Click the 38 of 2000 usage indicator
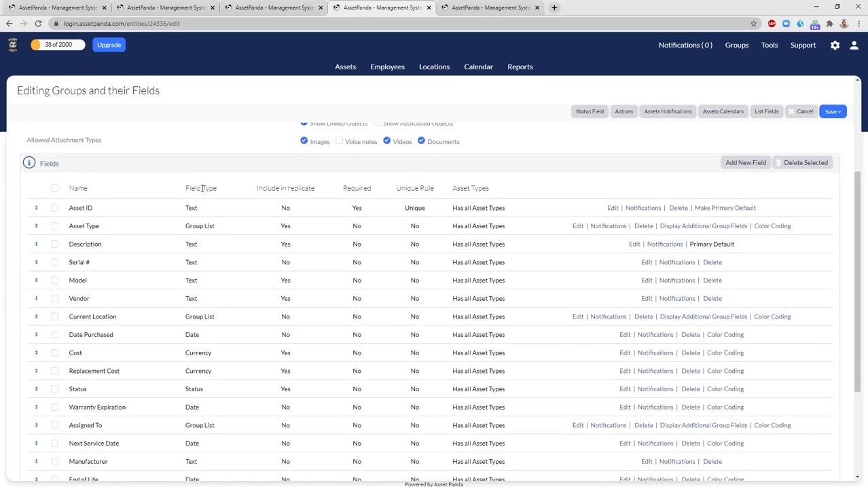Viewport: 868px width, 487px height. 58,45
